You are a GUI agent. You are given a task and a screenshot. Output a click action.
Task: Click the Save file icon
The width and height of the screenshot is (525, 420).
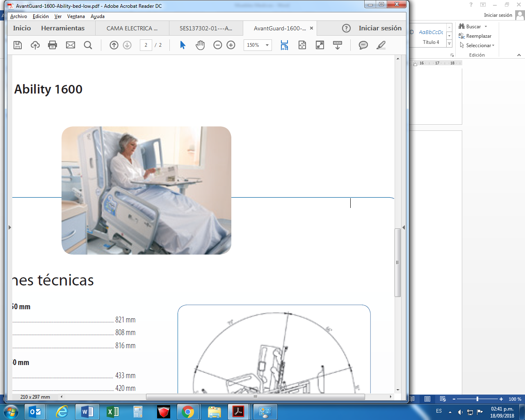(18, 45)
